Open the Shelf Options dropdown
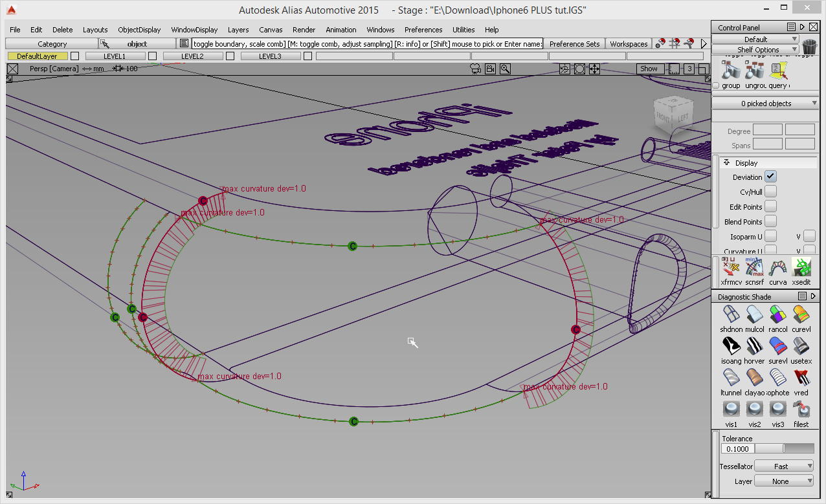The image size is (826, 504). point(755,49)
